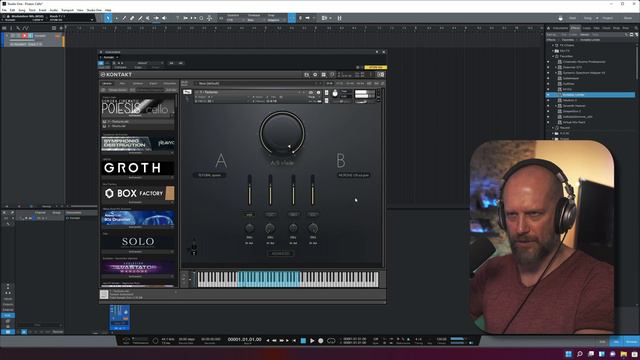Select the Bend tool in the toolbar

coord(156,18)
